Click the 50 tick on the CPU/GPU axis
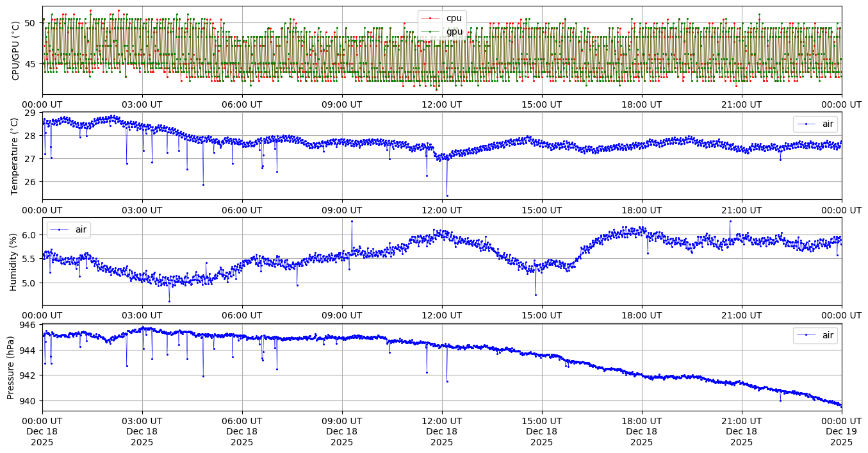Viewport: 868px width, 453px height. coord(30,23)
